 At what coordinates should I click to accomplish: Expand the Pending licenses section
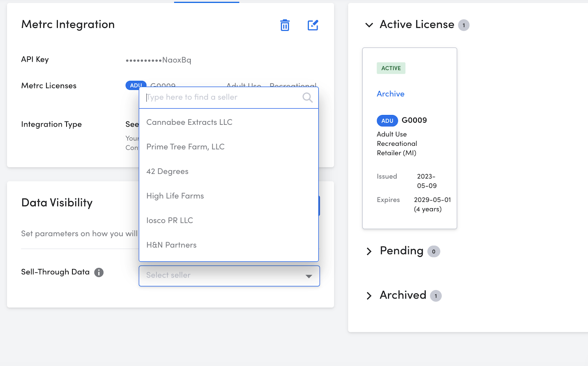369,251
